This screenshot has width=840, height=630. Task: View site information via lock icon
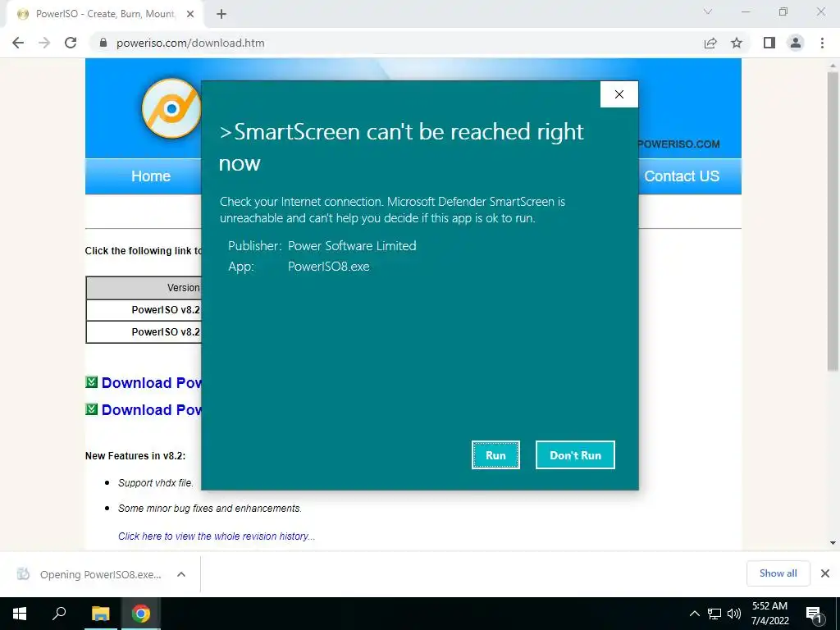click(103, 43)
